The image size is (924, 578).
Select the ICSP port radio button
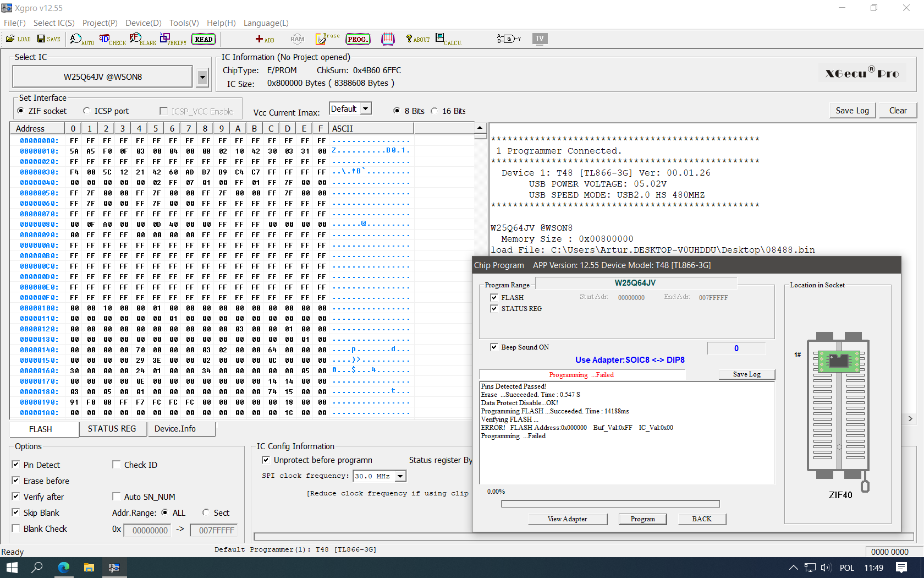pos(87,111)
